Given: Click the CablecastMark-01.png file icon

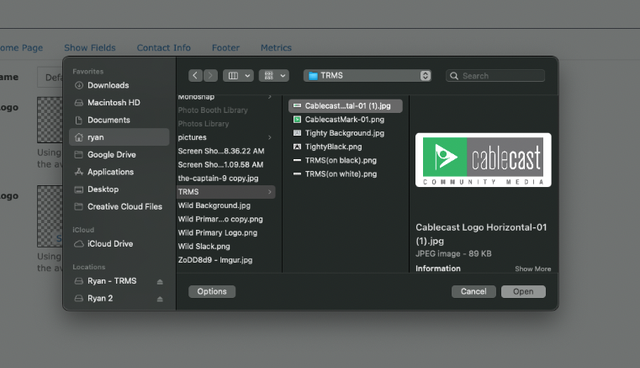Looking at the screenshot, I should pyautogui.click(x=297, y=120).
